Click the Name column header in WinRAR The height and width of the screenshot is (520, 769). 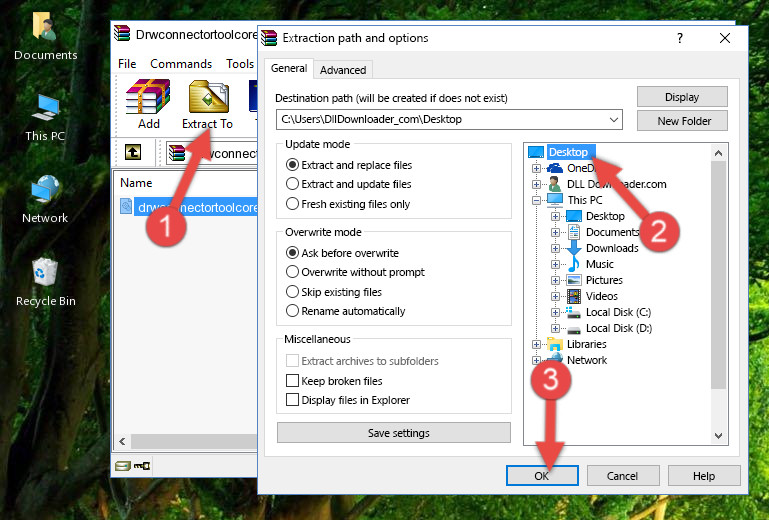coord(136,183)
